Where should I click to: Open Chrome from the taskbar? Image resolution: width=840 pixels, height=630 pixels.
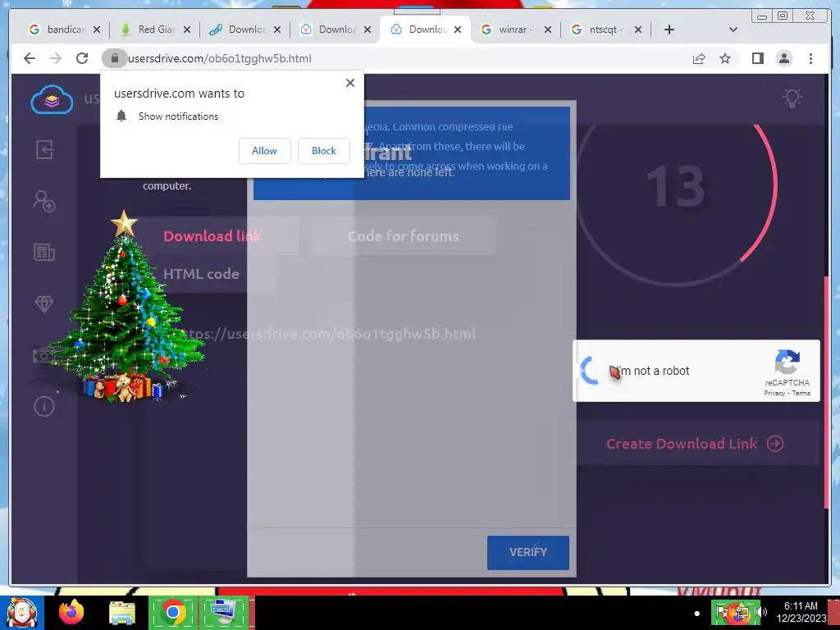tap(172, 612)
